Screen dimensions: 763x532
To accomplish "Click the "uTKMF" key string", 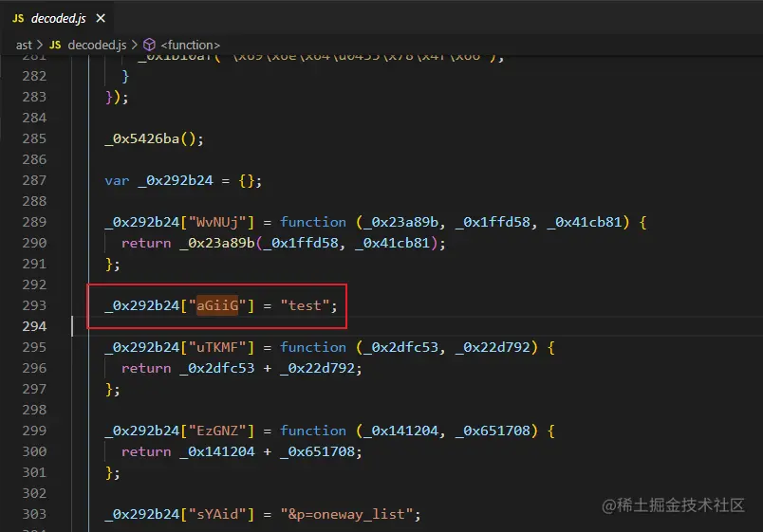I will (x=217, y=348).
